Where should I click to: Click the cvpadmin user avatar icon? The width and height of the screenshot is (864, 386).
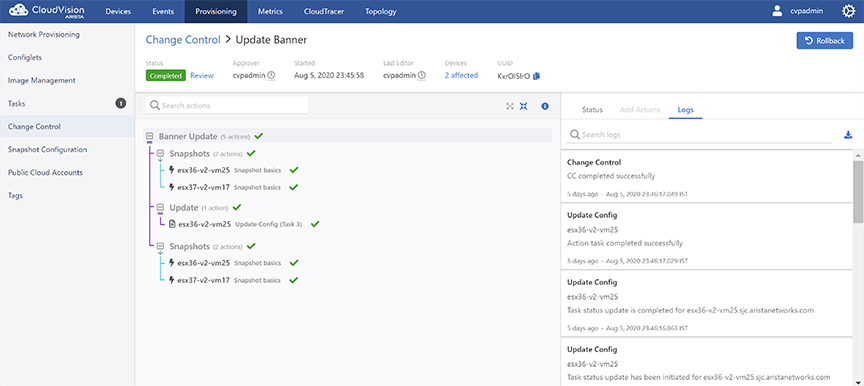click(x=777, y=11)
